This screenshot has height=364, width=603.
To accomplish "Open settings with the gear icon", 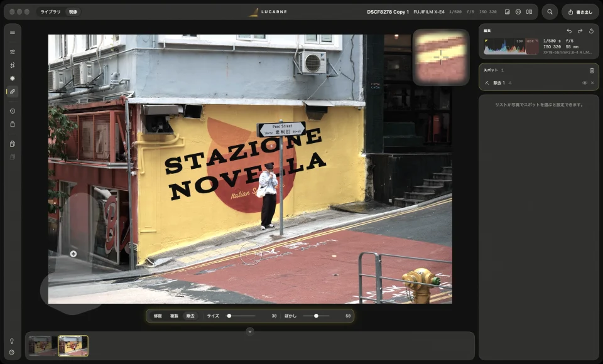I will (12, 353).
